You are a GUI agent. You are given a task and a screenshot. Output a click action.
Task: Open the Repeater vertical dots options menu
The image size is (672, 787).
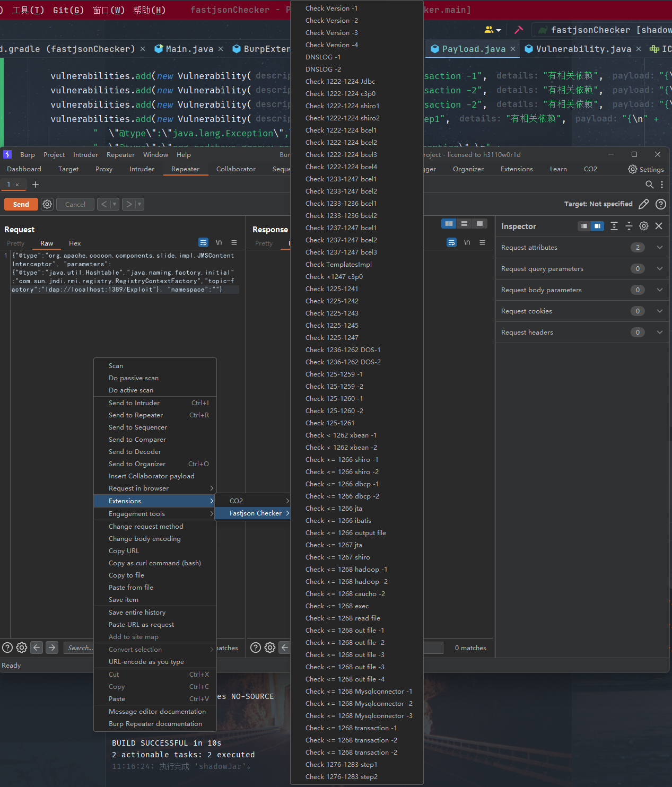[x=662, y=185]
